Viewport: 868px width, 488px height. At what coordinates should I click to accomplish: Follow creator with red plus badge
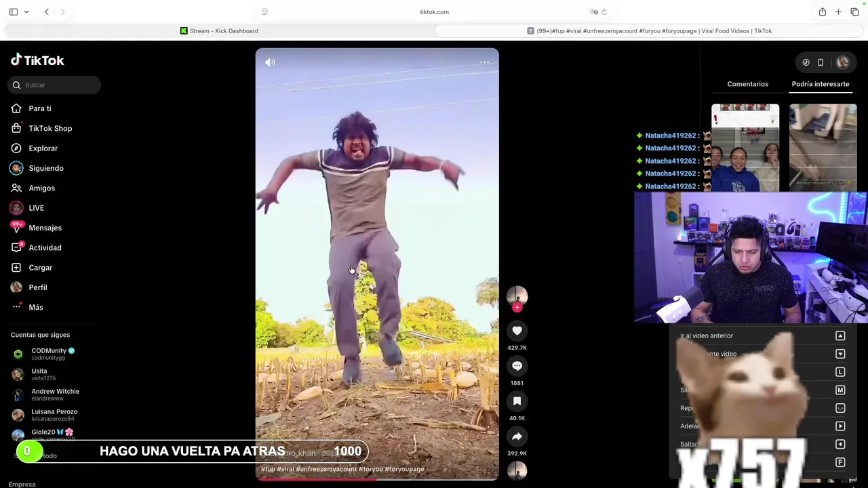pyautogui.click(x=517, y=308)
